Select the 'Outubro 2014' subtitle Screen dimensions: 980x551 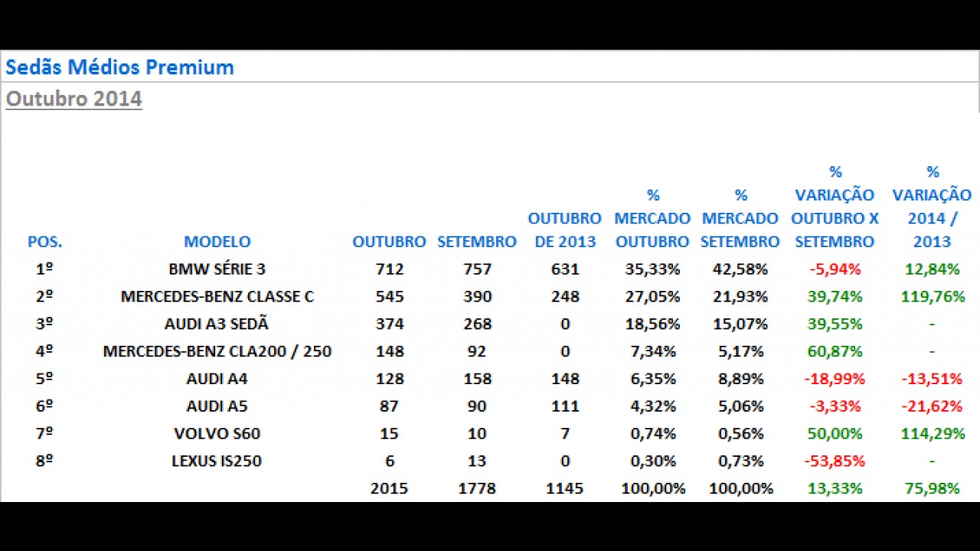(73, 99)
